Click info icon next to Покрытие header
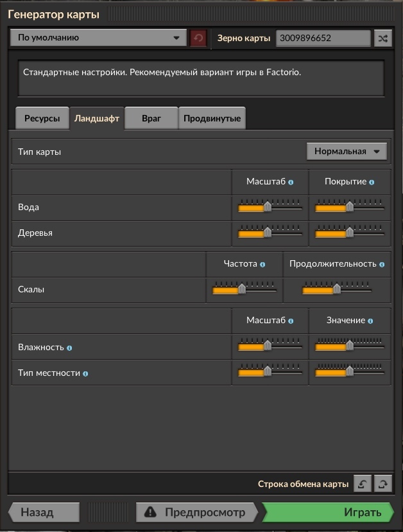 click(372, 182)
